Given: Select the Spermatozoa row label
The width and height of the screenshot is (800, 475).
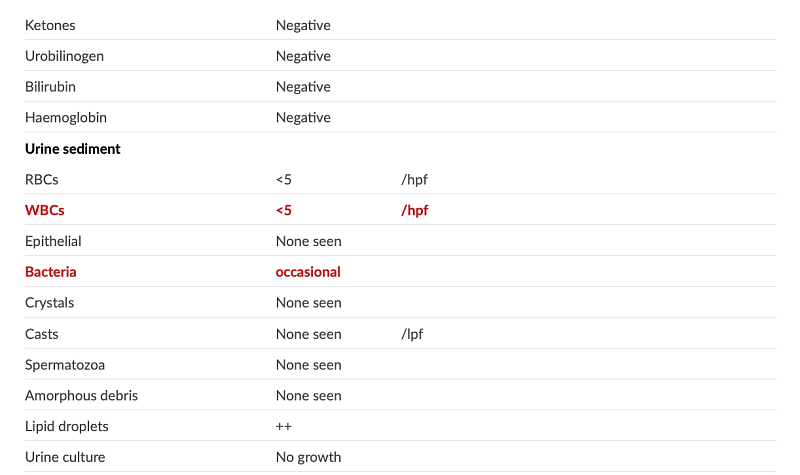Looking at the screenshot, I should 65,365.
